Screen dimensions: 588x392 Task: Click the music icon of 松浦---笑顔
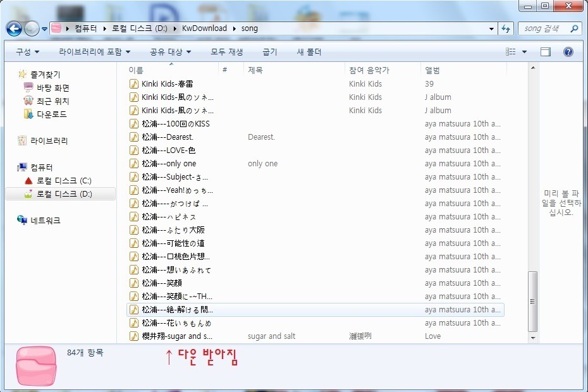tap(134, 283)
